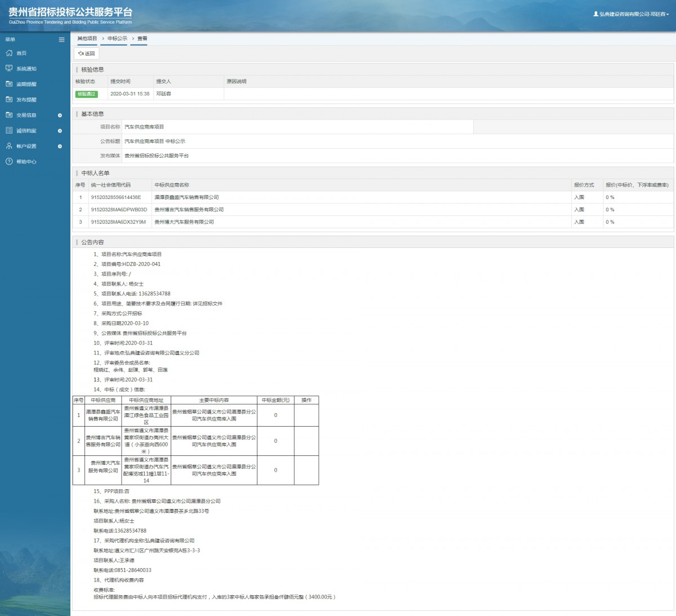
Task: Click the 帐户设置 person icon
Action: (x=9, y=146)
